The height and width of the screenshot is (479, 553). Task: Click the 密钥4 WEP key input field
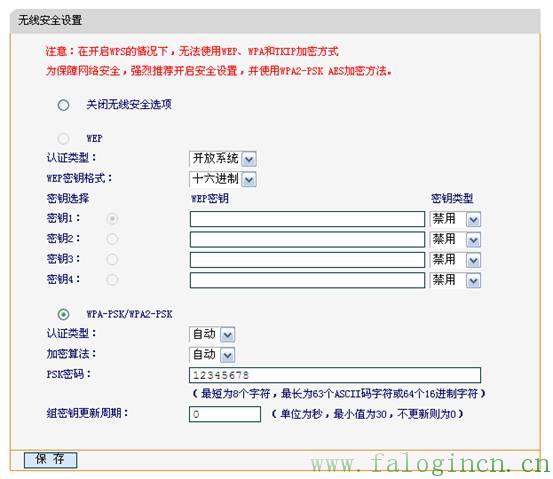point(307,280)
